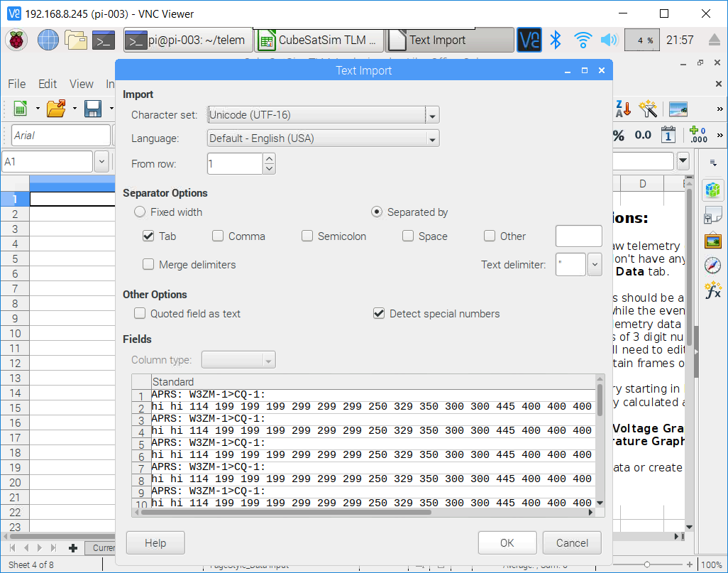Confirm the import with OK
728x573 pixels.
pos(507,542)
